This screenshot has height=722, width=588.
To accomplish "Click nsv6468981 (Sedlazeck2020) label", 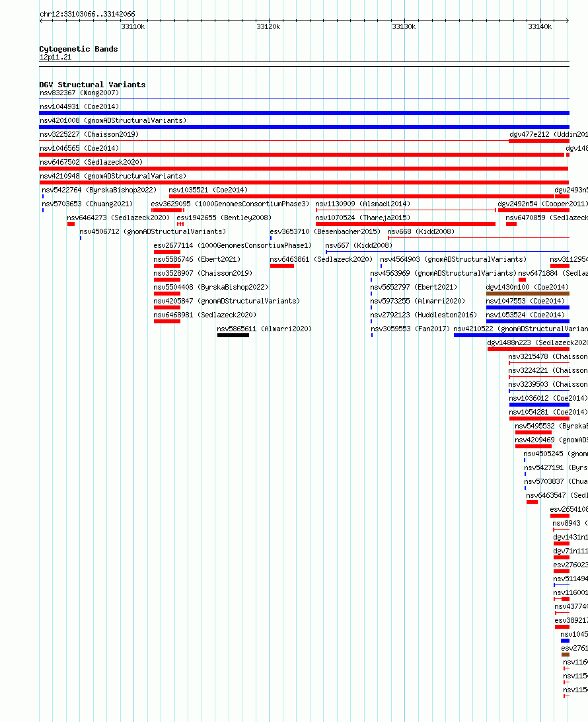I will 205,315.
